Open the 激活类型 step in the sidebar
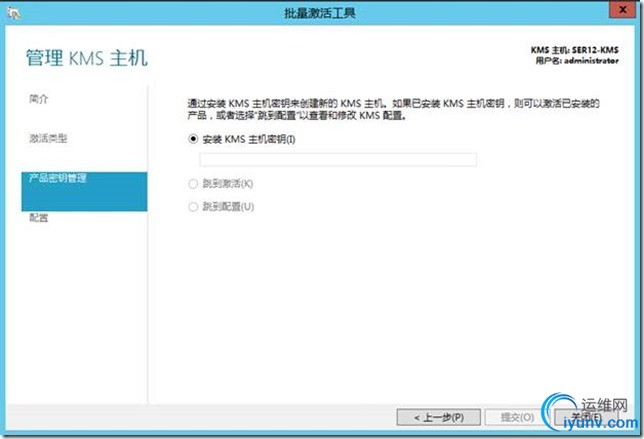 tap(48, 138)
